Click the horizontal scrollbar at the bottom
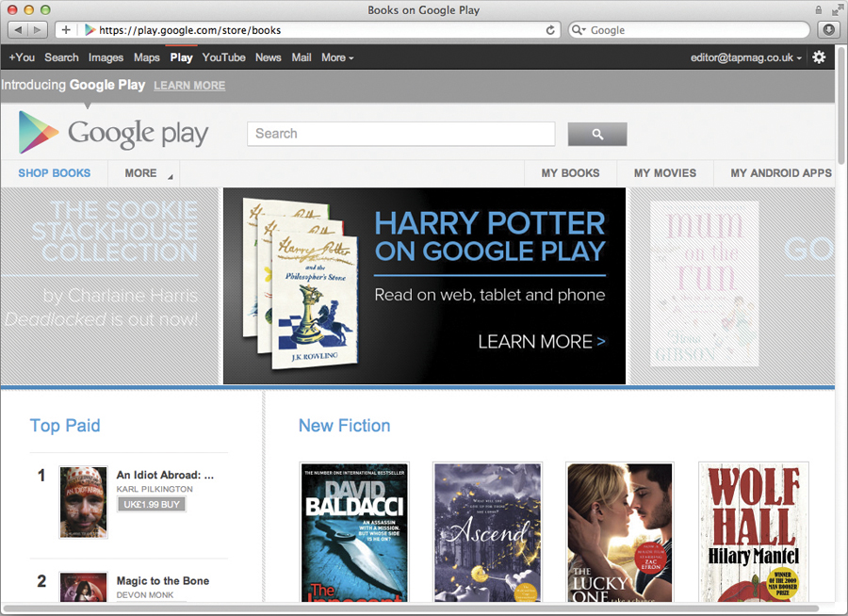Image resolution: width=848 pixels, height=616 pixels. (412, 608)
